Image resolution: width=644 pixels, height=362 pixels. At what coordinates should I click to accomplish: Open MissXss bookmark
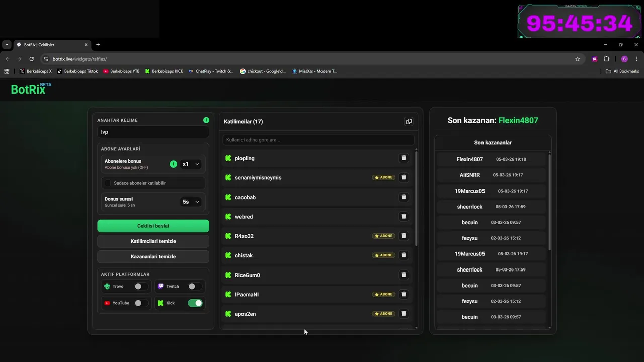[x=314, y=71]
